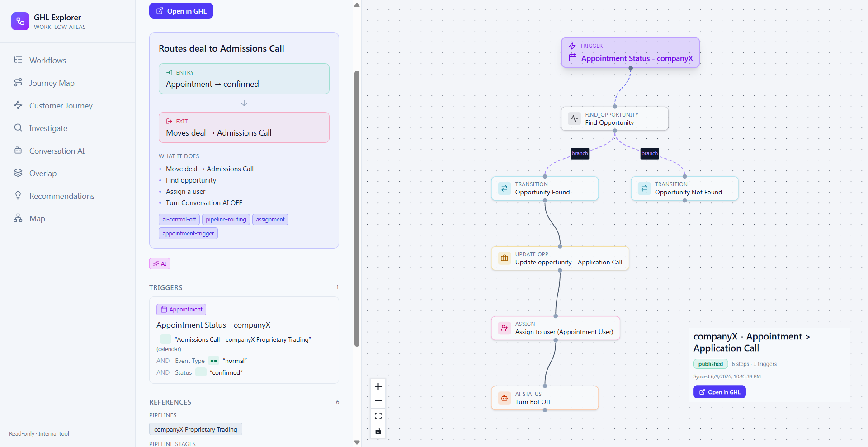Click the Customer Journey icon
868x447 pixels.
[18, 105]
